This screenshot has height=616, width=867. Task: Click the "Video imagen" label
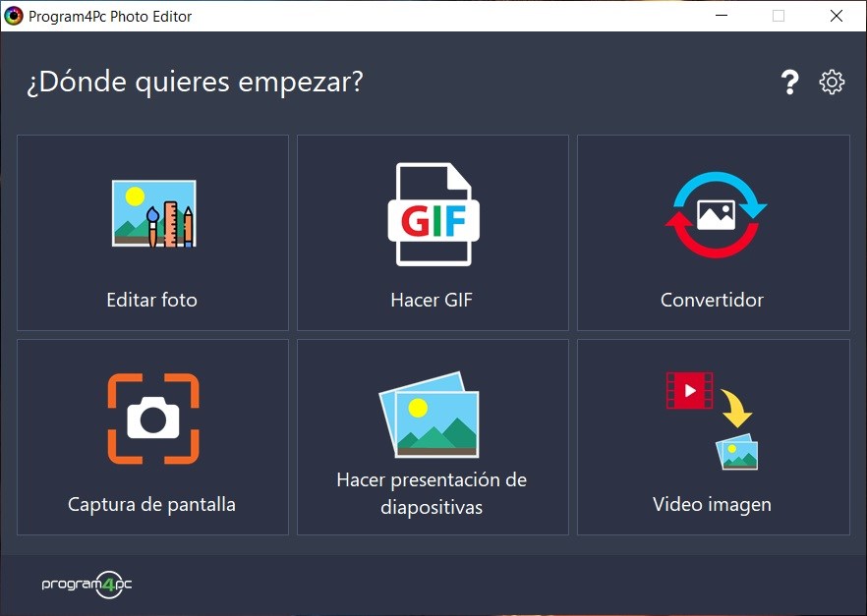tap(712, 504)
